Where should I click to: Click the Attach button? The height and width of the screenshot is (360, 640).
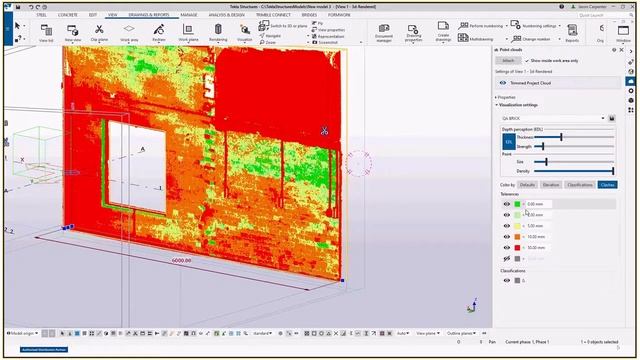click(508, 60)
